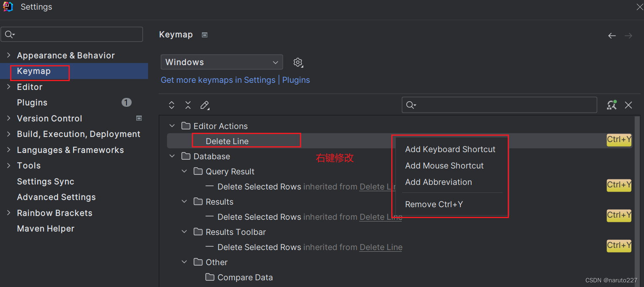
Task: Click Ctrl+Y badge in Query Result row
Action: pyautogui.click(x=619, y=185)
